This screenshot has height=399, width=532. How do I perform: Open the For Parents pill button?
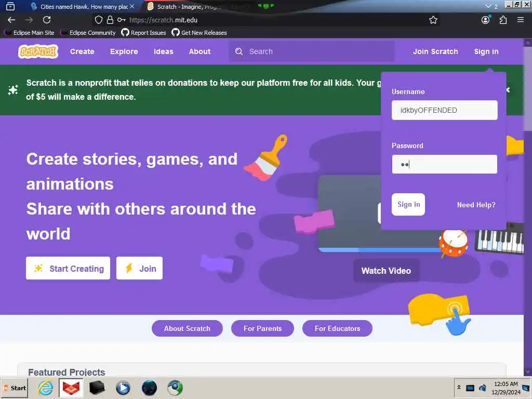pos(262,328)
